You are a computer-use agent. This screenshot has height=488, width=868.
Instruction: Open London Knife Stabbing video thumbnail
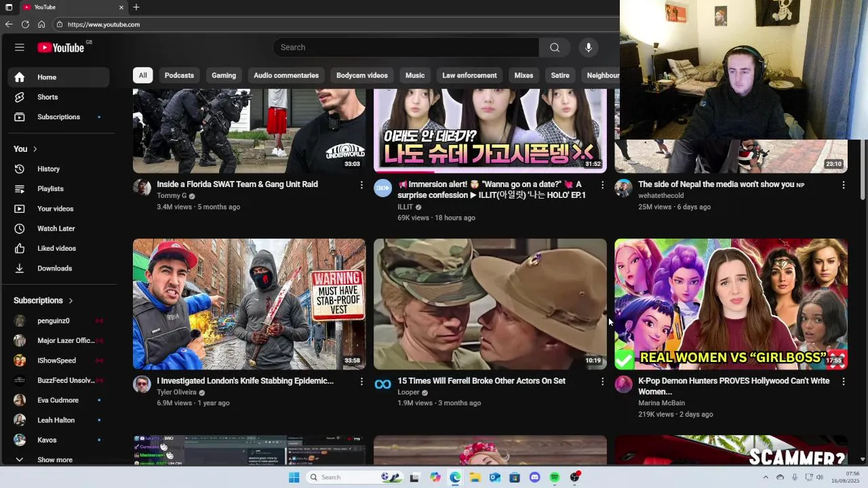249,304
